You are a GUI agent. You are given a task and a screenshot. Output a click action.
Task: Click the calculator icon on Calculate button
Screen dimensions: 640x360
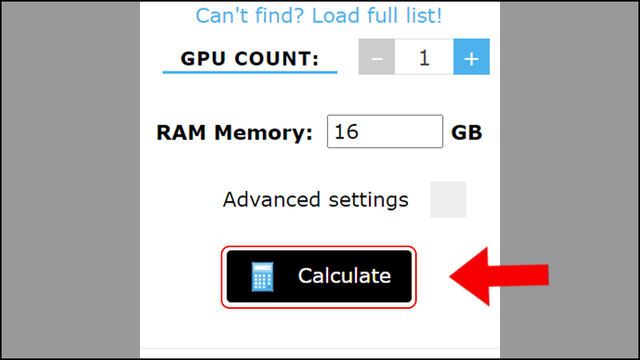262,277
